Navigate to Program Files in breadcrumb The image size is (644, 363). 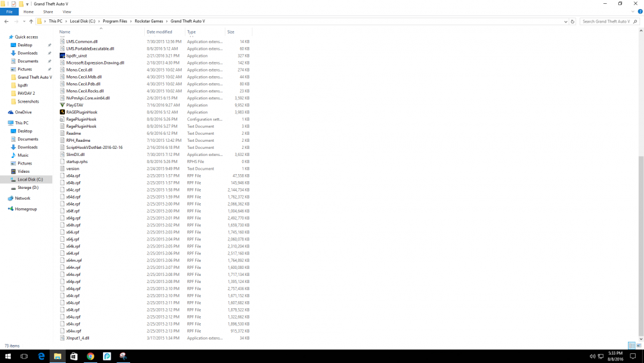click(115, 21)
